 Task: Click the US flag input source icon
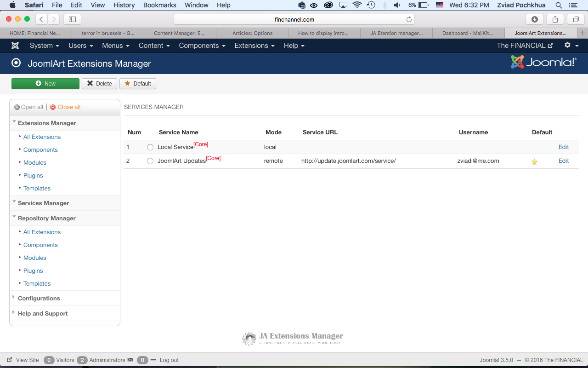click(440, 5)
